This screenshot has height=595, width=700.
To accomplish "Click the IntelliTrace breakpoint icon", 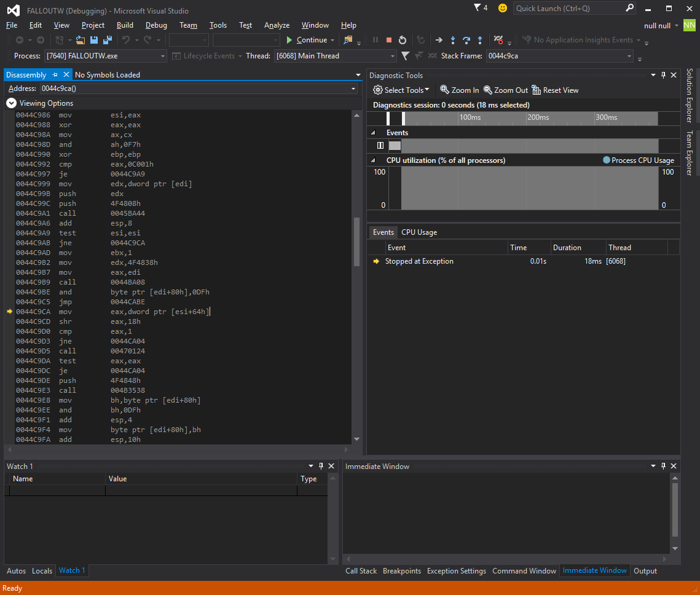I will [x=498, y=40].
